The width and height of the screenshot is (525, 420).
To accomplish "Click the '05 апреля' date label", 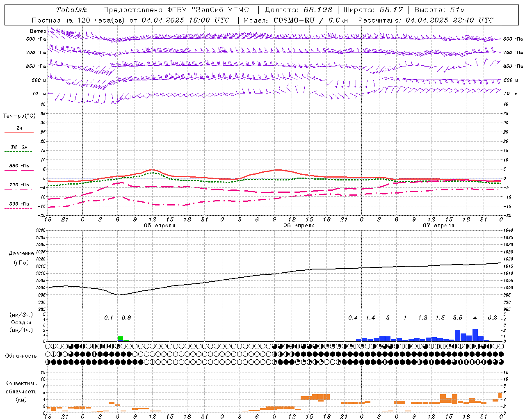I will pyautogui.click(x=160, y=226).
